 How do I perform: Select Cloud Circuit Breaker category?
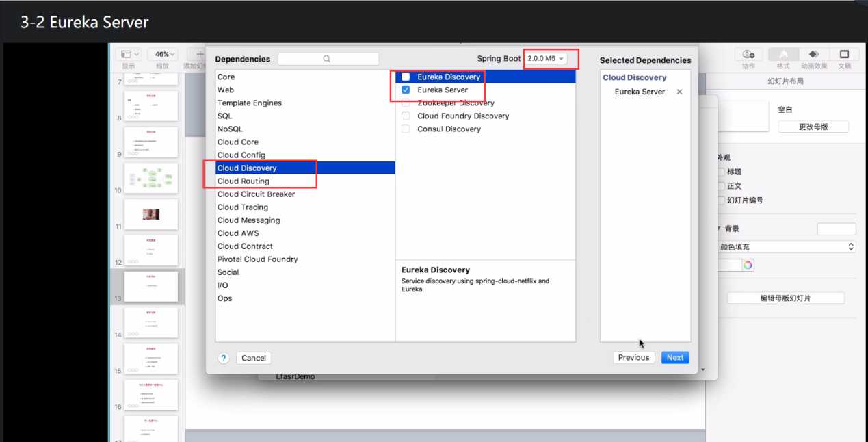[305, 194]
